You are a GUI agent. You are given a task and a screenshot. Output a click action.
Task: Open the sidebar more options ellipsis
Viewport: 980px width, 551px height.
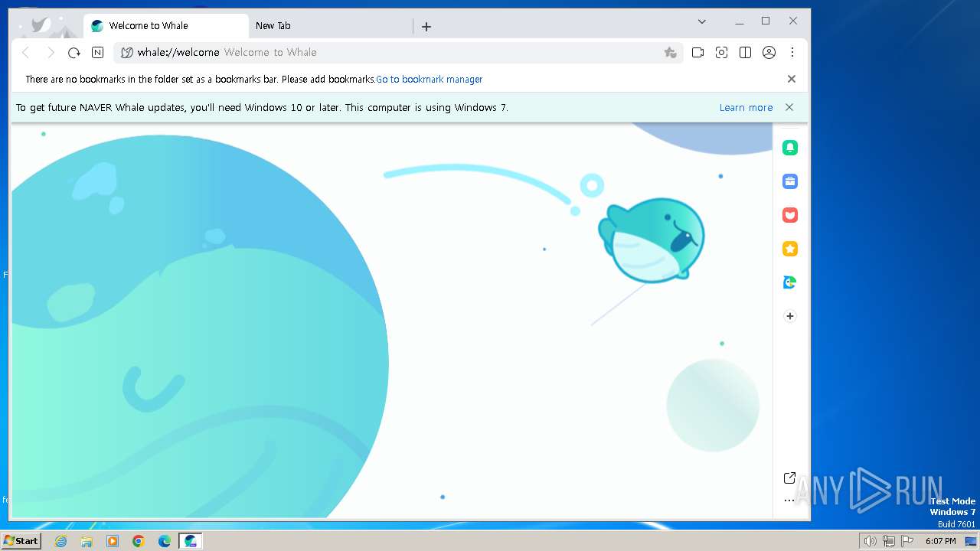(789, 500)
